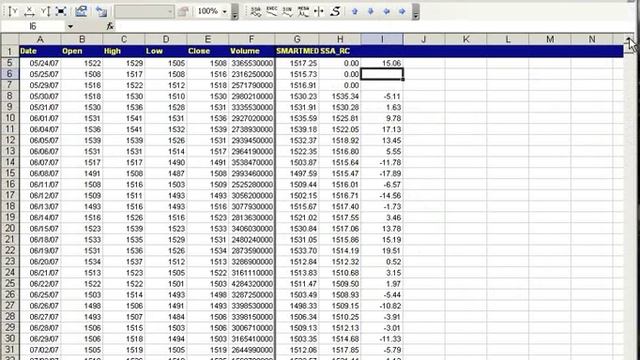Click the Name Box showing I6
The image size is (640, 360).
(x=33, y=27)
